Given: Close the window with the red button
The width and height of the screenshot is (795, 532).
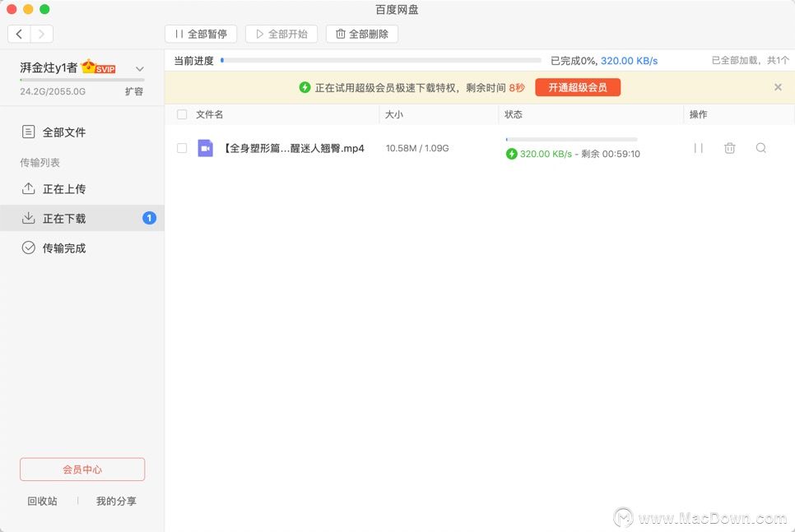Looking at the screenshot, I should click(12, 9).
